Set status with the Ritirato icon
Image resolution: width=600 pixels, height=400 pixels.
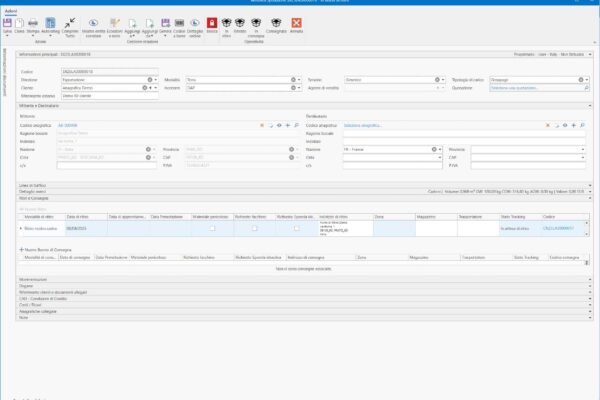240,23
